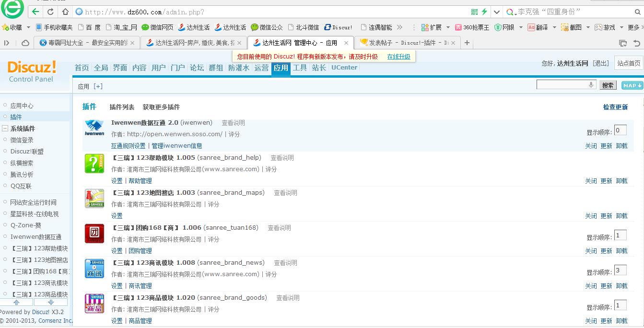The width and height of the screenshot is (644, 328).
Task: Edit display order field for 123商讯模块
Action: pos(620,270)
